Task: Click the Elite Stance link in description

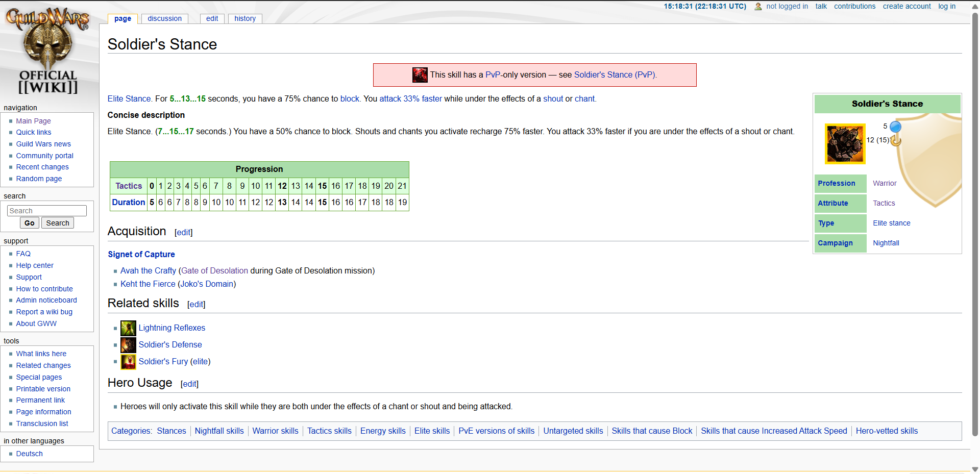Action: (x=129, y=98)
